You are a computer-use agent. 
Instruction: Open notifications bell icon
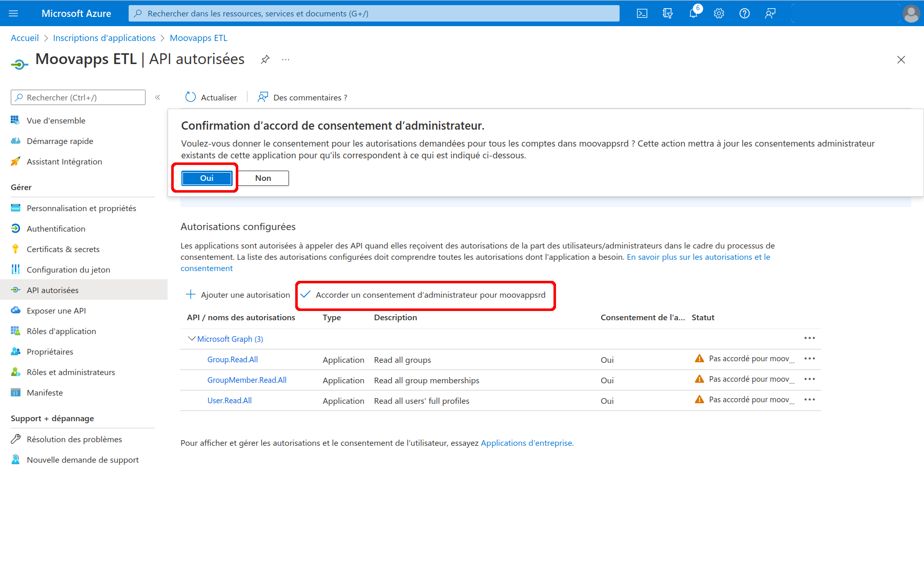pos(693,13)
